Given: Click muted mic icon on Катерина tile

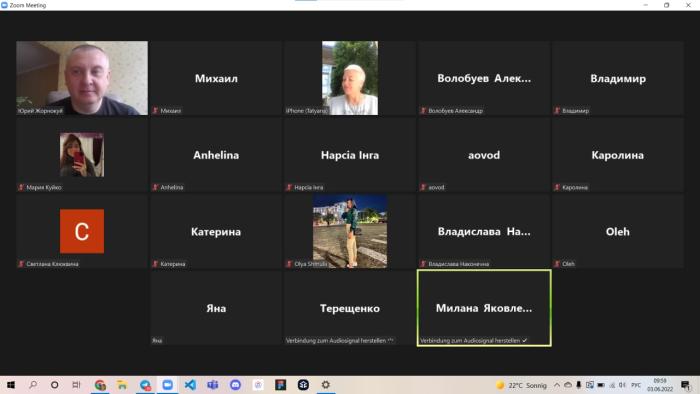Looking at the screenshot, I should [x=155, y=264].
